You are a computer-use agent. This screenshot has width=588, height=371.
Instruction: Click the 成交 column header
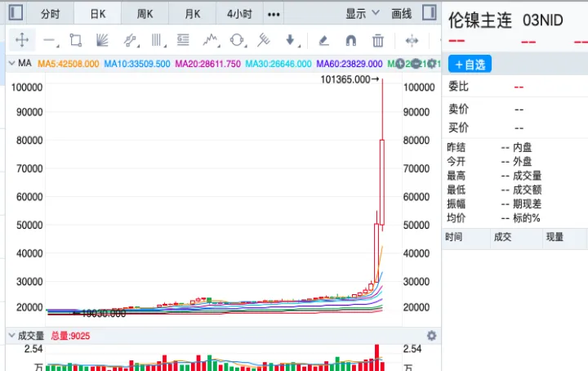502,237
